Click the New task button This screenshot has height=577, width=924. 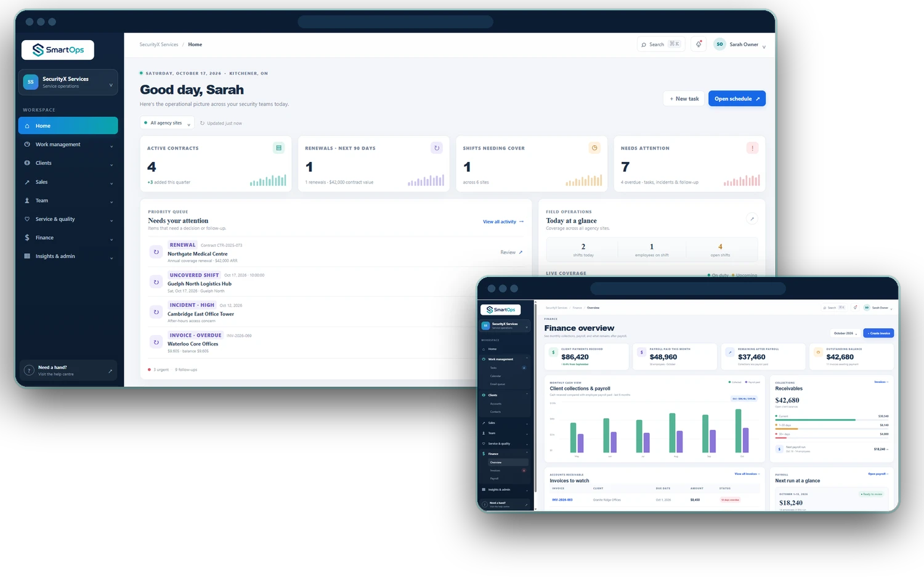[x=684, y=99]
